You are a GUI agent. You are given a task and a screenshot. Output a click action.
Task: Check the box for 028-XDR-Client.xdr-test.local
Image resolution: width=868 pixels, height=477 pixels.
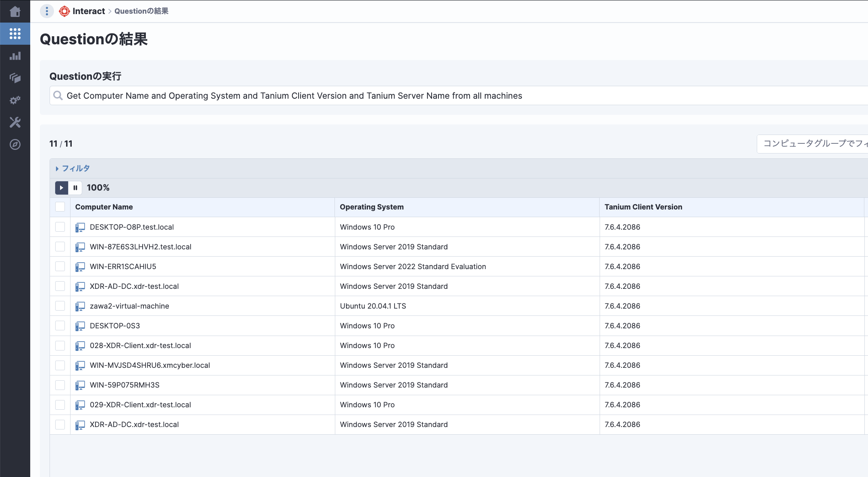60,346
